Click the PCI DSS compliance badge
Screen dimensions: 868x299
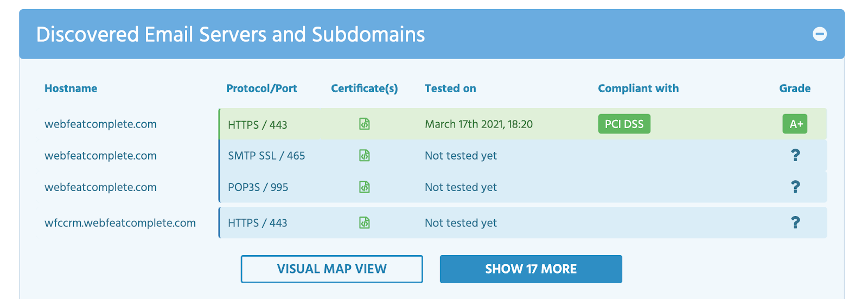point(624,124)
